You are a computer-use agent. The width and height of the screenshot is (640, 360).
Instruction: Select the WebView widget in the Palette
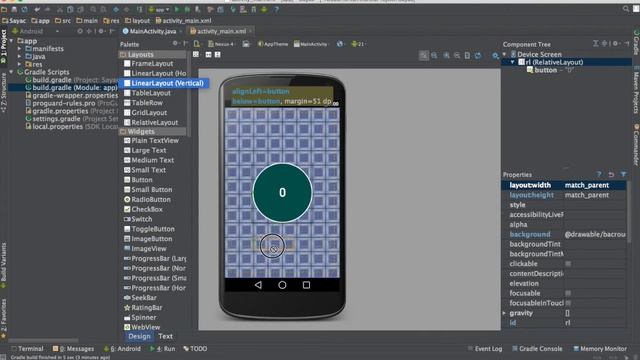142,327
